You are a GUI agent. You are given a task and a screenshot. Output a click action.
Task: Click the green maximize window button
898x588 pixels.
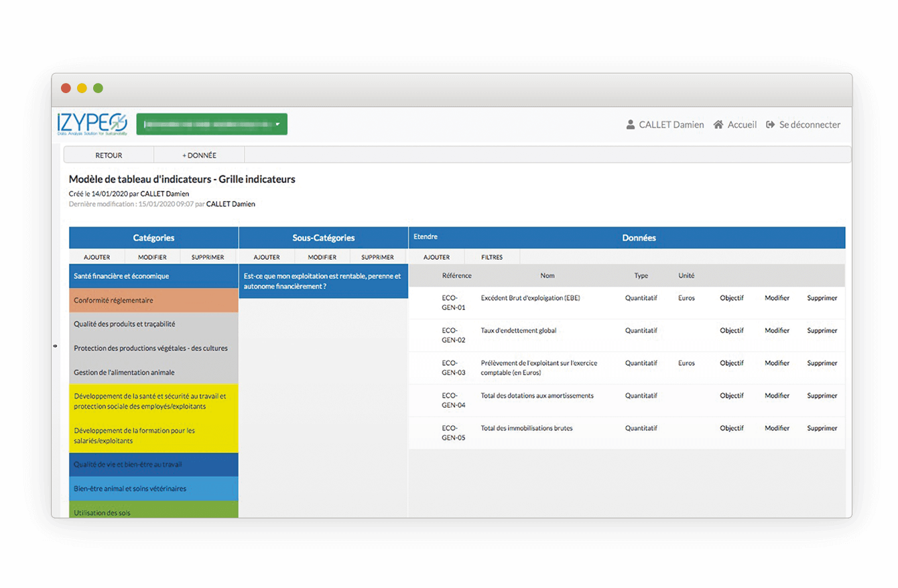(x=98, y=88)
